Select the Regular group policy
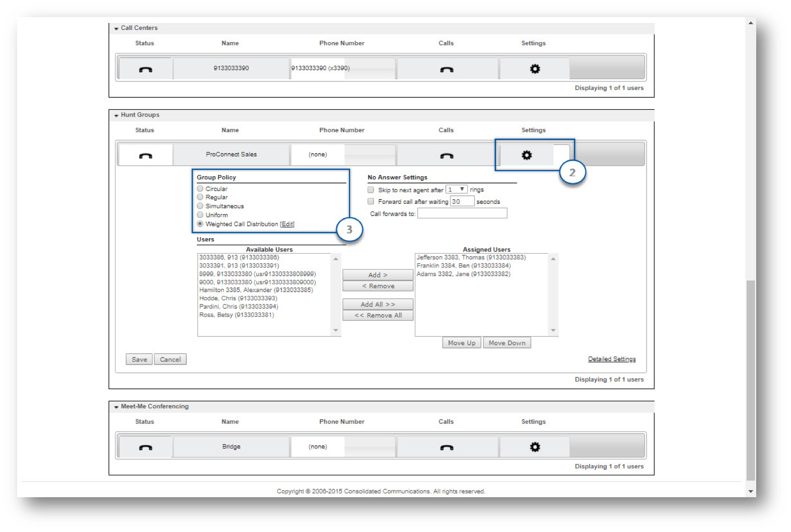 [200, 197]
